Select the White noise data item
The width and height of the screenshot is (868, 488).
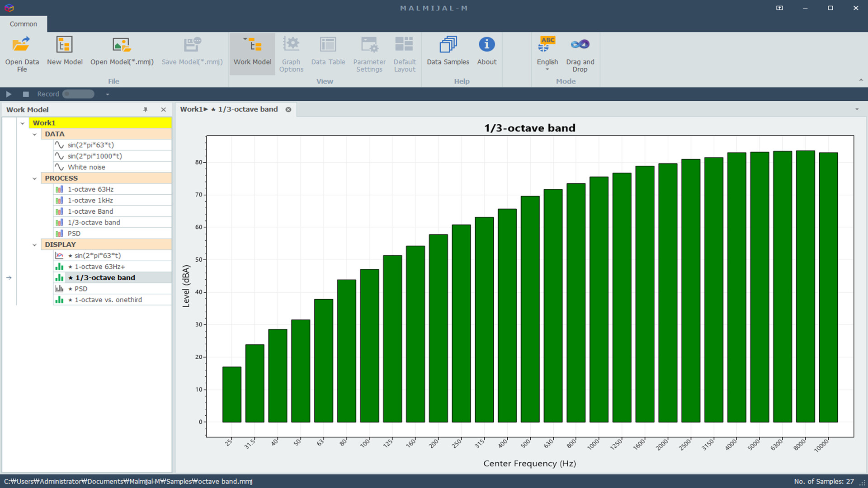[86, 167]
